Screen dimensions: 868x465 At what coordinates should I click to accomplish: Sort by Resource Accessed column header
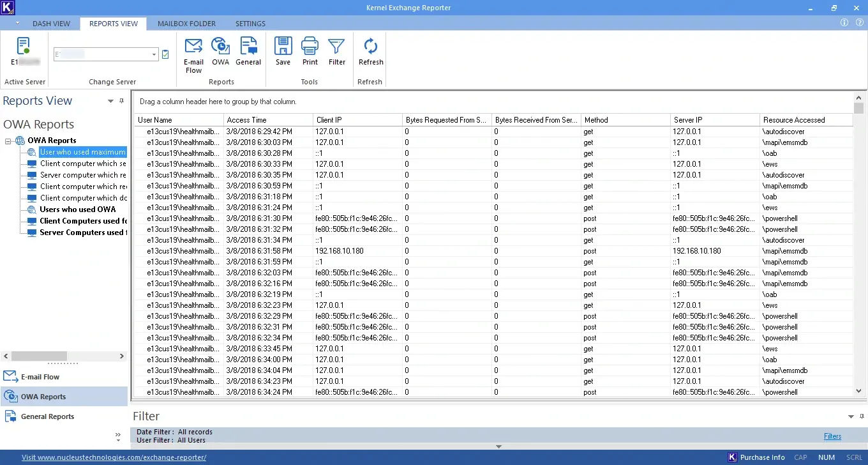point(807,120)
